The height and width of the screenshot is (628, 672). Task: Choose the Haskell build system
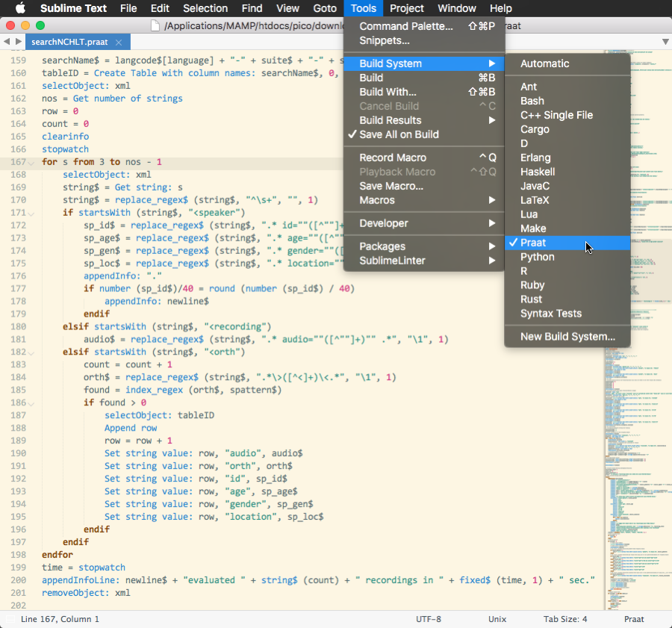point(567,172)
